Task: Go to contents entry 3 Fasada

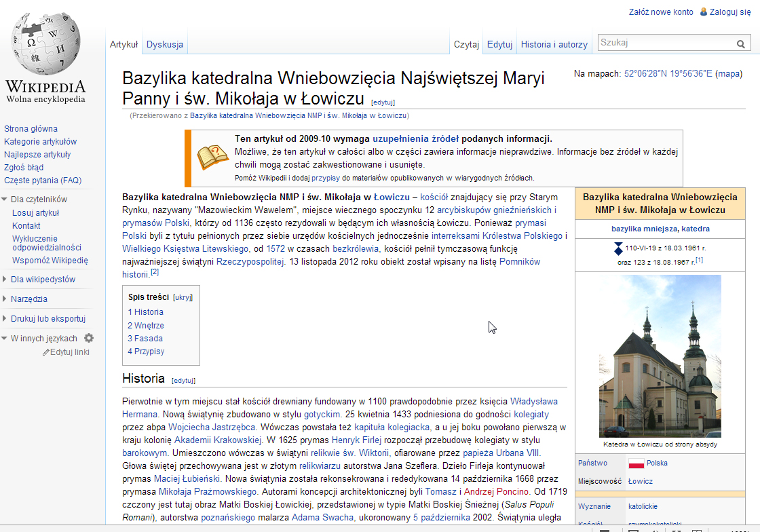Action: (145, 338)
